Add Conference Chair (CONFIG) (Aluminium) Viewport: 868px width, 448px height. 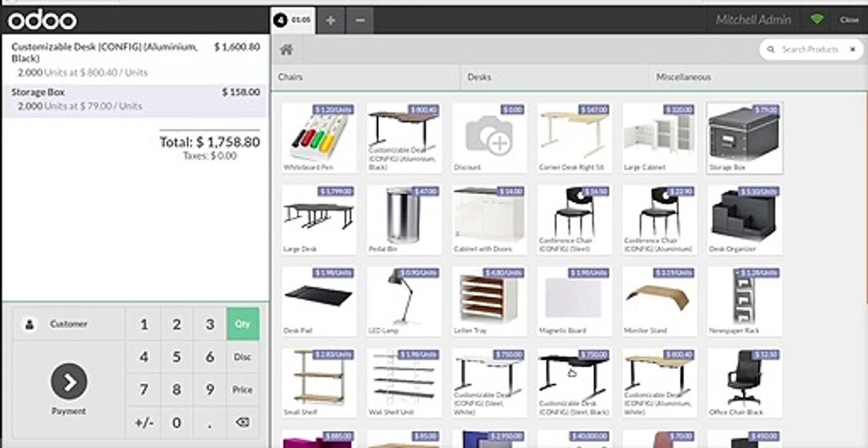(660, 220)
